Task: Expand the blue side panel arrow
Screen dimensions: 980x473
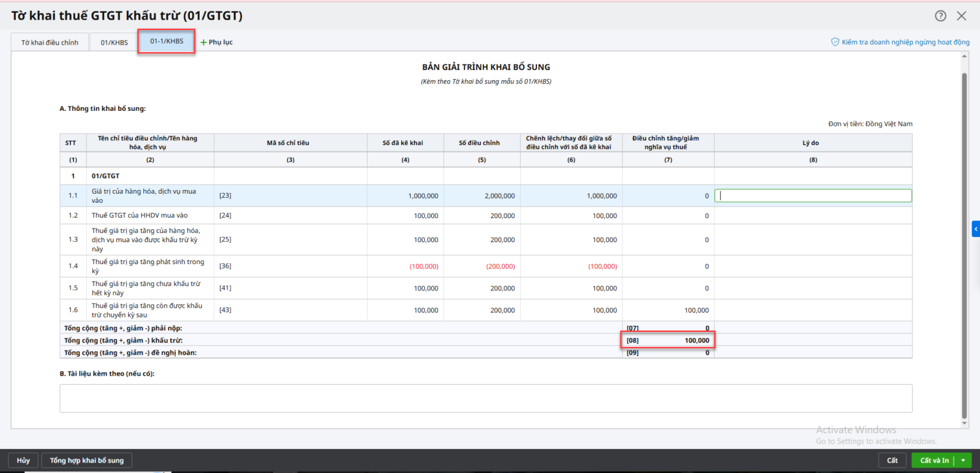Action: 976,229
